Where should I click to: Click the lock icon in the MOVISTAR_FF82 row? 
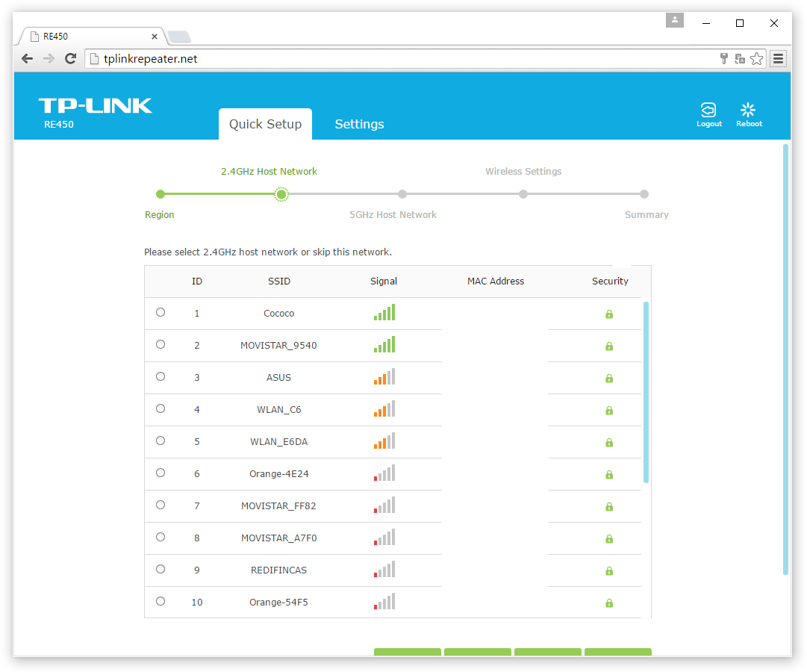[609, 507]
